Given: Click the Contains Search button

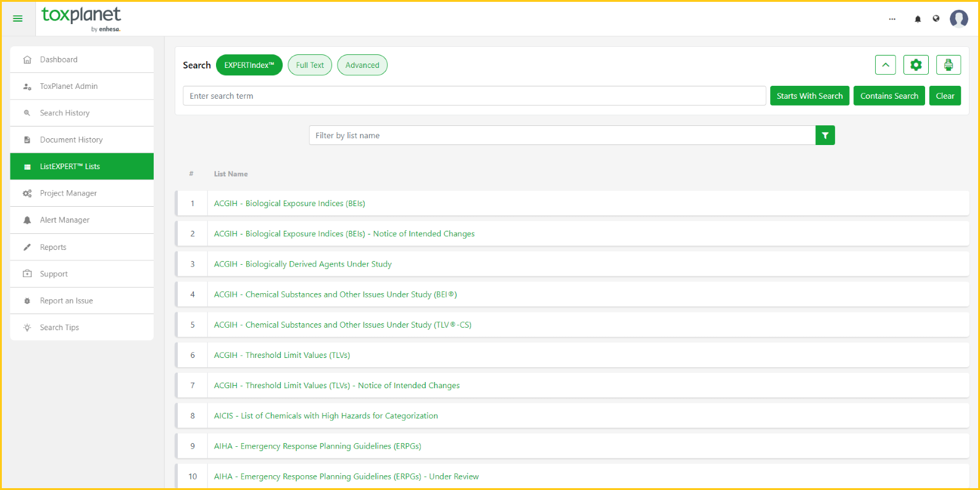Looking at the screenshot, I should pos(889,96).
